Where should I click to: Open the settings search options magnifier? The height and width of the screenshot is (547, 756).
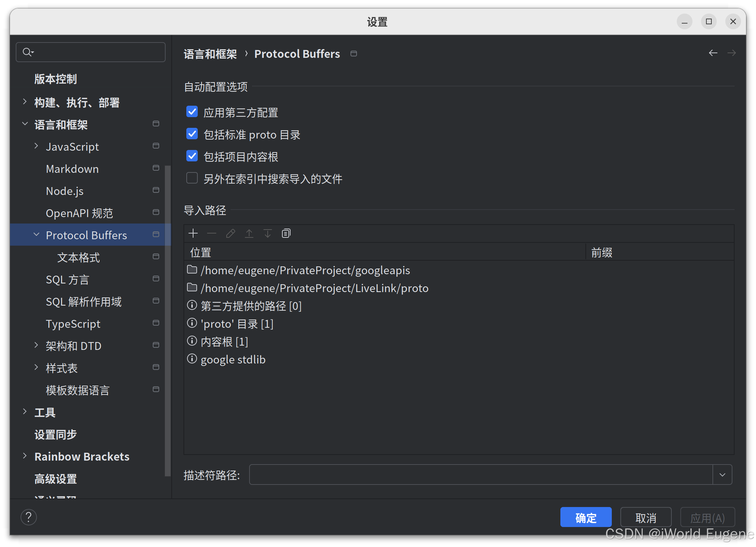[x=29, y=52]
